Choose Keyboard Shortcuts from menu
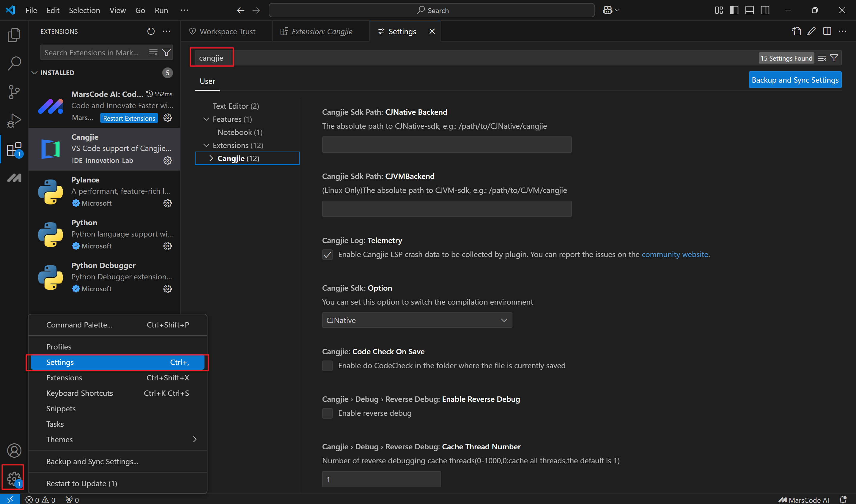 (117, 393)
